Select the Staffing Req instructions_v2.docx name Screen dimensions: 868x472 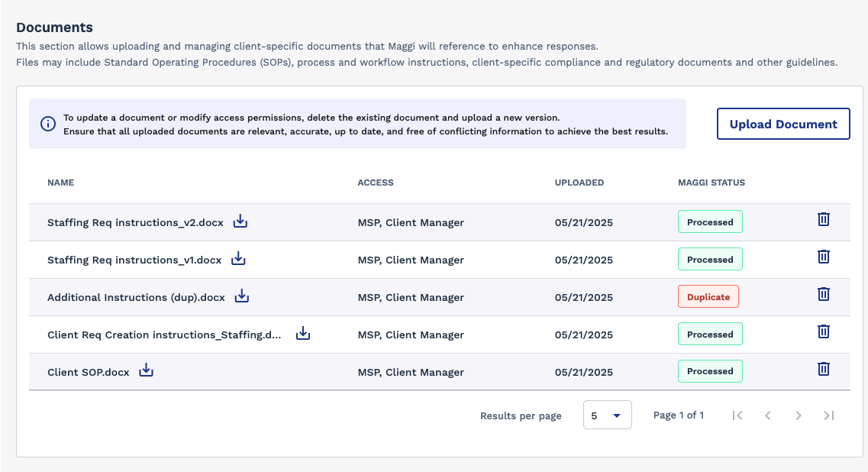[135, 223]
